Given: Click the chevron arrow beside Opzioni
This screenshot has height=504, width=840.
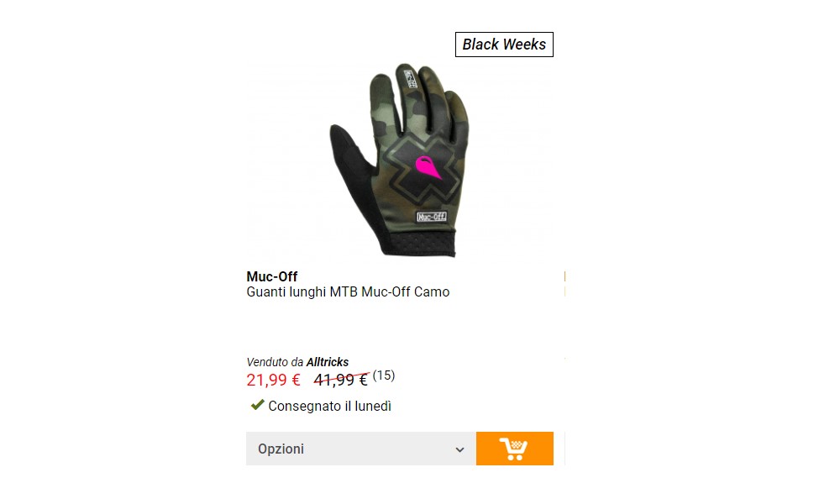Looking at the screenshot, I should pyautogui.click(x=459, y=449).
